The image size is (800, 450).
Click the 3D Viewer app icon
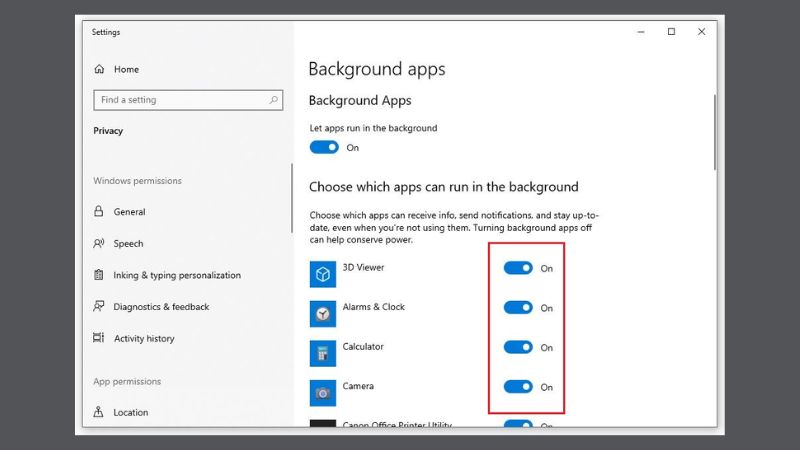322,274
